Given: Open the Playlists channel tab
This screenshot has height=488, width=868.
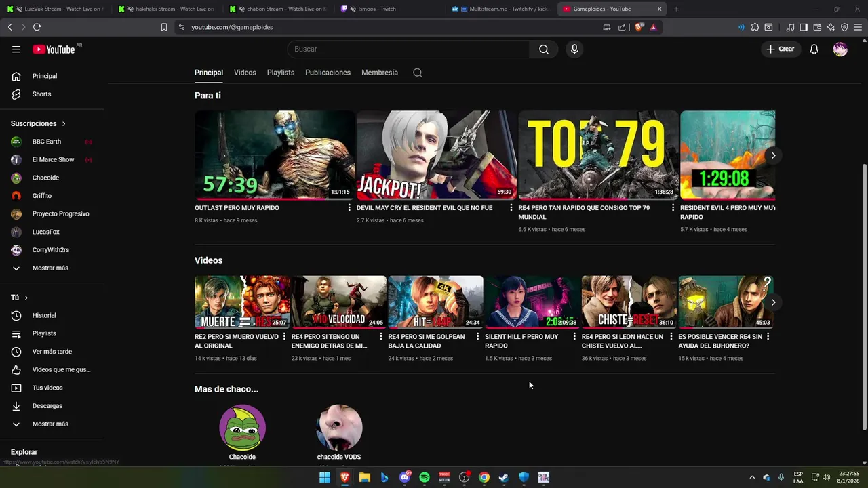Looking at the screenshot, I should pyautogui.click(x=281, y=73).
